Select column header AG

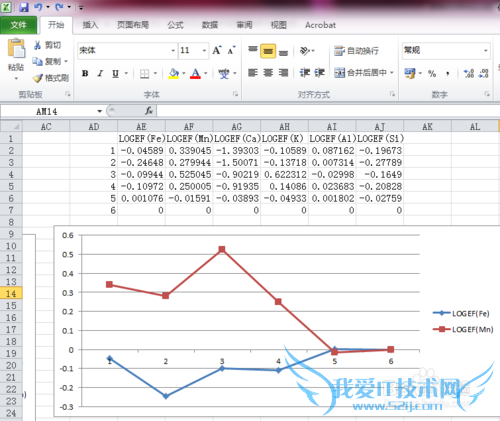pyautogui.click(x=237, y=127)
